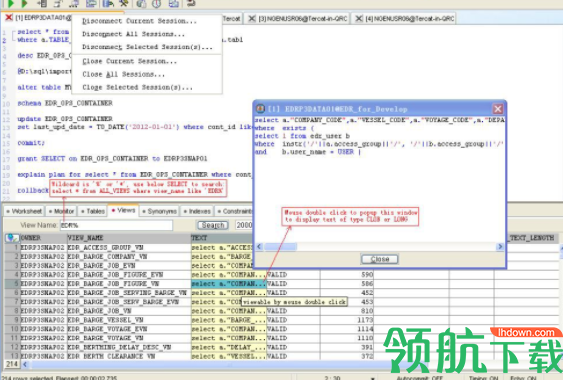Click the View Name input field

116,225
